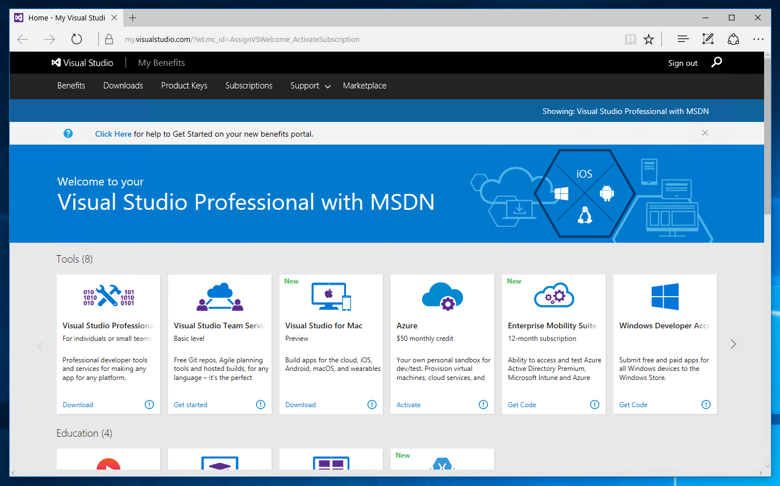Click Download on Visual Studio for Mac card
Image resolution: width=780 pixels, height=486 pixels.
pos(300,405)
